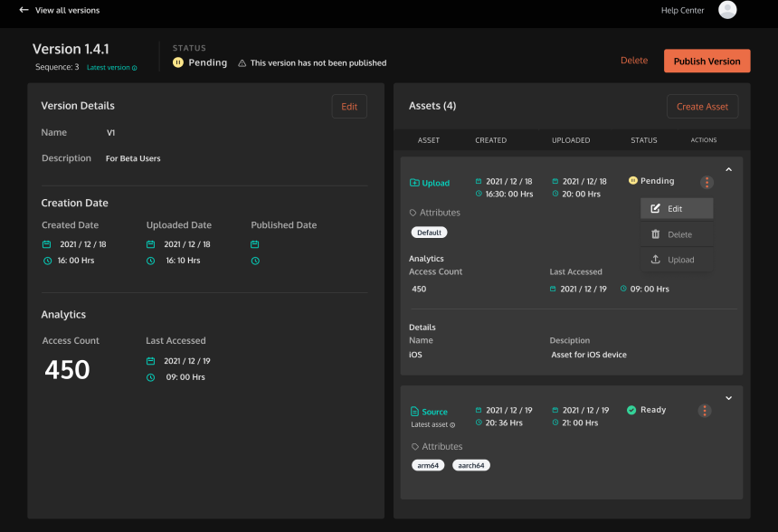
Task: Delete this version via header link
Action: (x=633, y=61)
